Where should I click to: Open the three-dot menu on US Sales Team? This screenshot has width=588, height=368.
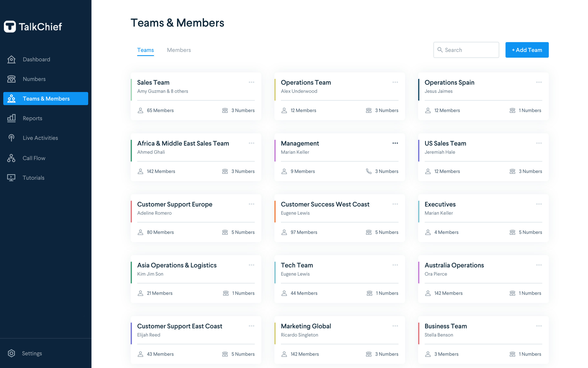coord(539,143)
